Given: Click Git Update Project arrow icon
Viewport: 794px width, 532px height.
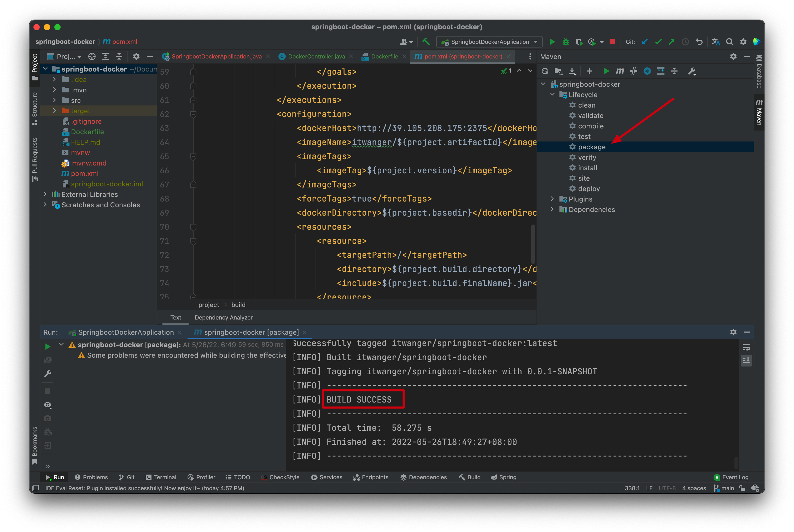Looking at the screenshot, I should [x=644, y=42].
